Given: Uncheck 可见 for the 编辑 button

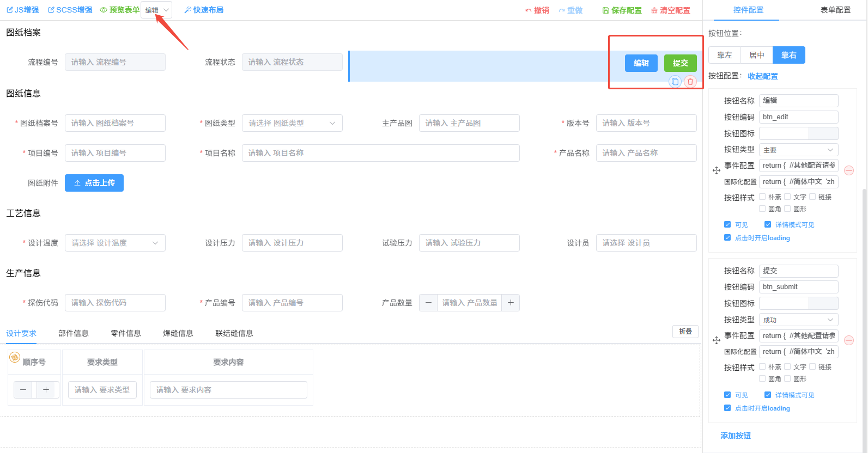Looking at the screenshot, I should coord(727,224).
